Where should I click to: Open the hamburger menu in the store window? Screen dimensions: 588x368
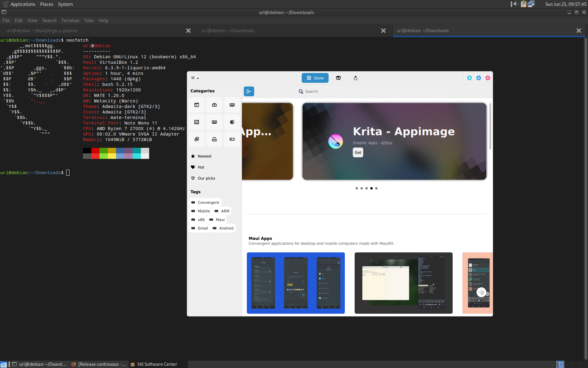[193, 78]
